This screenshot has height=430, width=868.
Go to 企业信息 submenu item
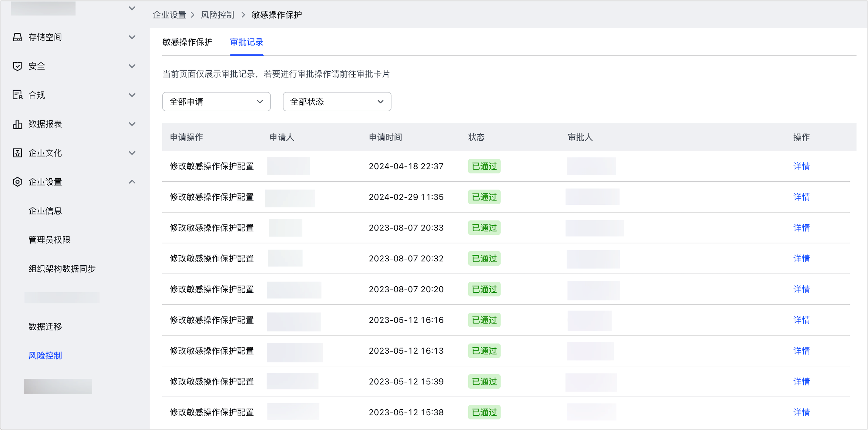45,211
